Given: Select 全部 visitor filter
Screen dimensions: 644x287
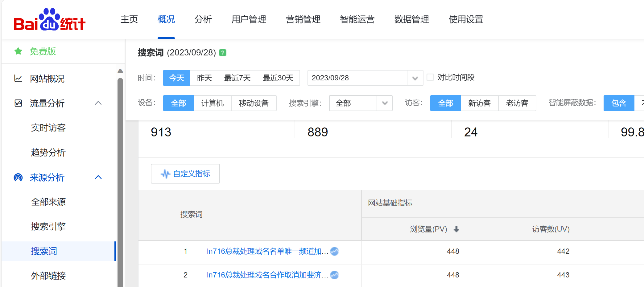Looking at the screenshot, I should (446, 103).
